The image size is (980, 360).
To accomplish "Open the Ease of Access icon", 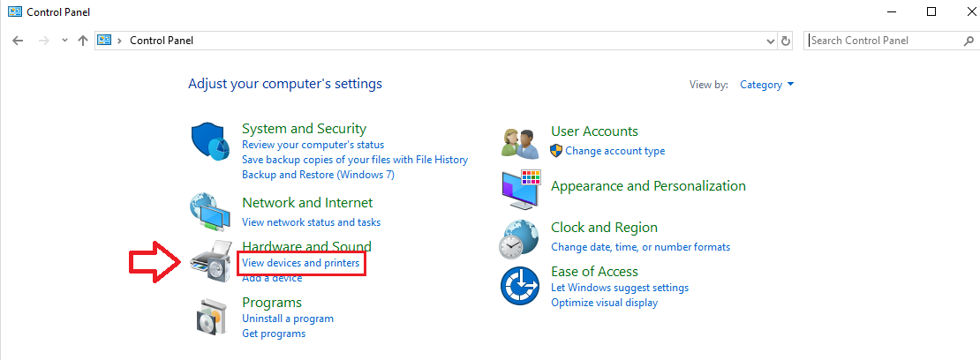I will (520, 286).
